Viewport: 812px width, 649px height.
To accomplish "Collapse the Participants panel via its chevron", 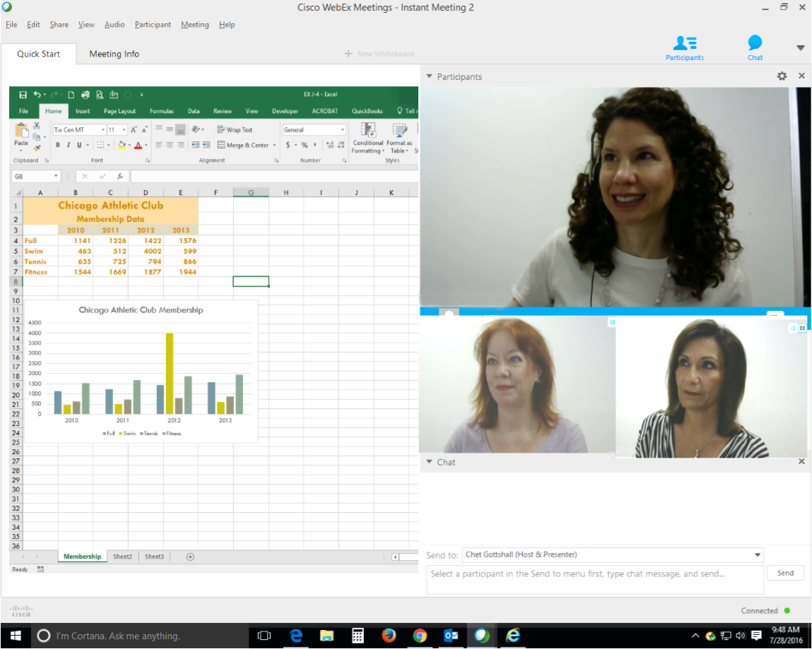I will (428, 76).
